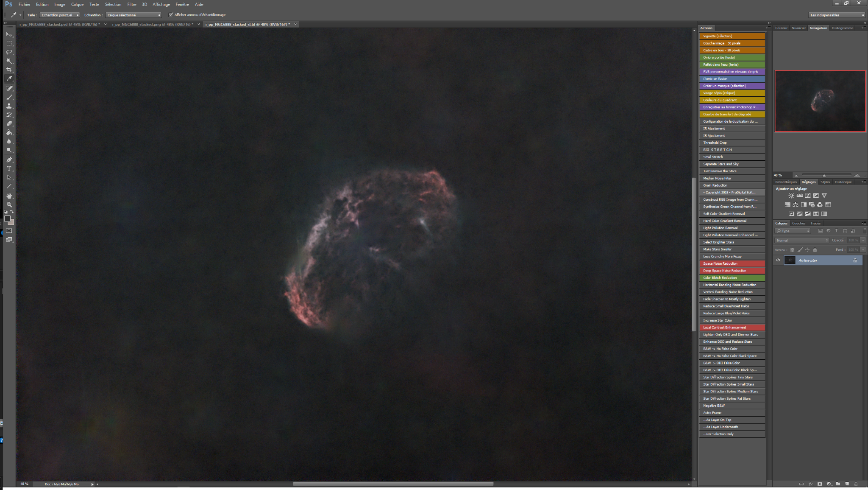Image resolution: width=868 pixels, height=490 pixels.
Task: Select the Pen tool
Action: [9, 160]
